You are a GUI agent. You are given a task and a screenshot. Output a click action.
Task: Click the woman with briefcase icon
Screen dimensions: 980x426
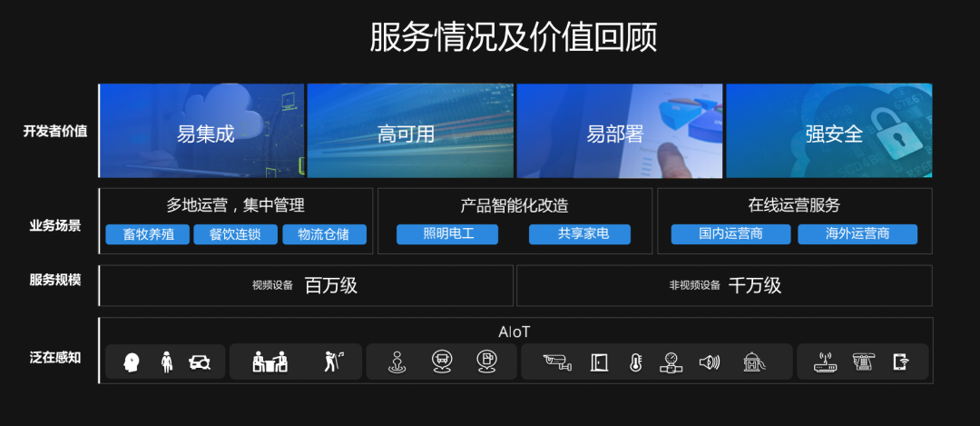pos(166,362)
